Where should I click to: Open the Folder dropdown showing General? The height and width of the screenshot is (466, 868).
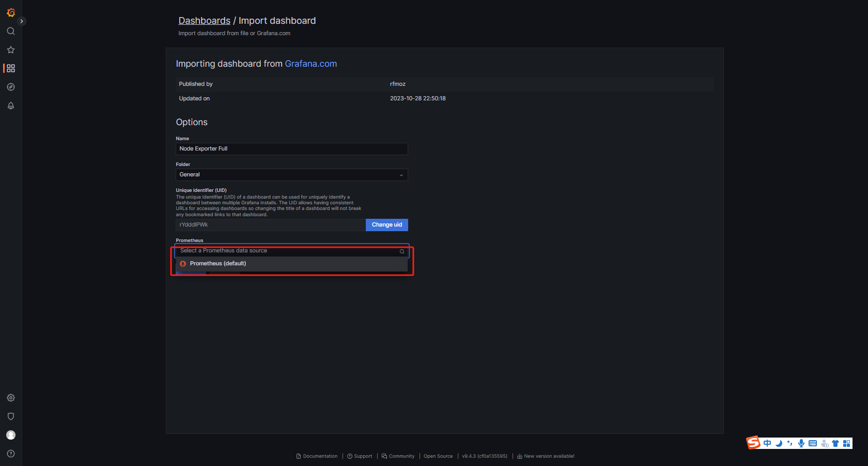click(x=292, y=175)
